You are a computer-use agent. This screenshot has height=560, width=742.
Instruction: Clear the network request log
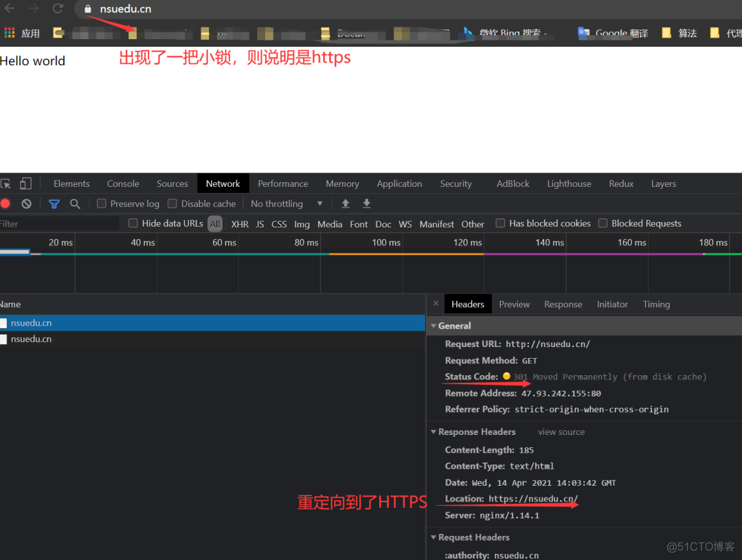[26, 203]
